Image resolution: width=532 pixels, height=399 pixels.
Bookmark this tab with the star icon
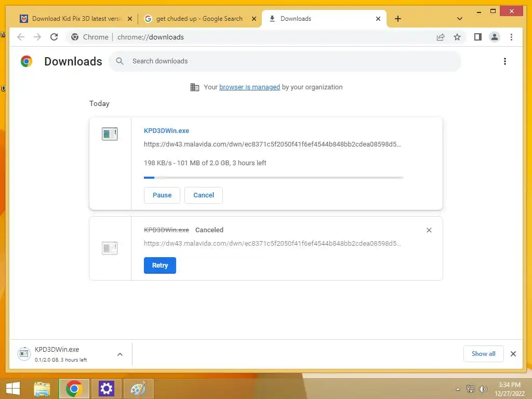click(457, 37)
